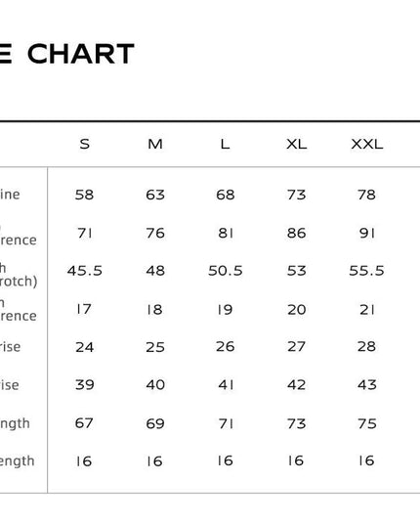Click the 75 value under XXL
Screen dimensions: 420x525
pos(367,424)
